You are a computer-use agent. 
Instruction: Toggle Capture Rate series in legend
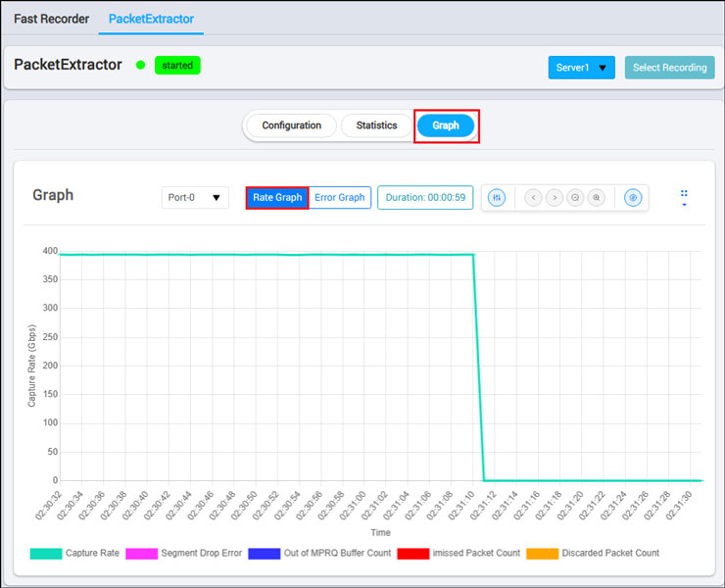tap(46, 554)
